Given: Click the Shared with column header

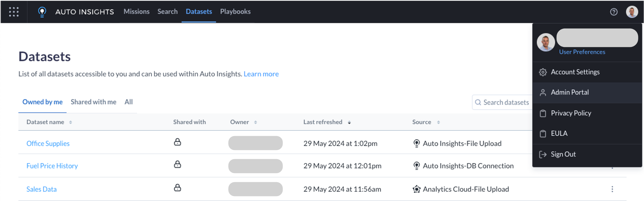Looking at the screenshot, I should [x=189, y=122].
